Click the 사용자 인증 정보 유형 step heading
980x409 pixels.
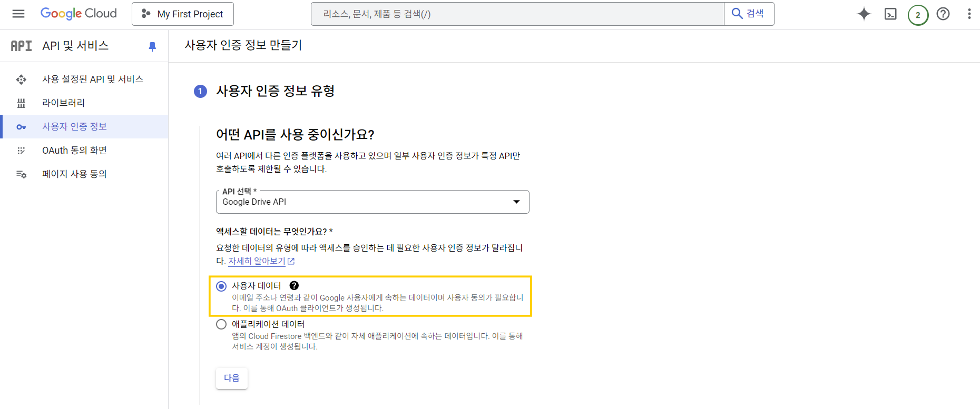(276, 91)
